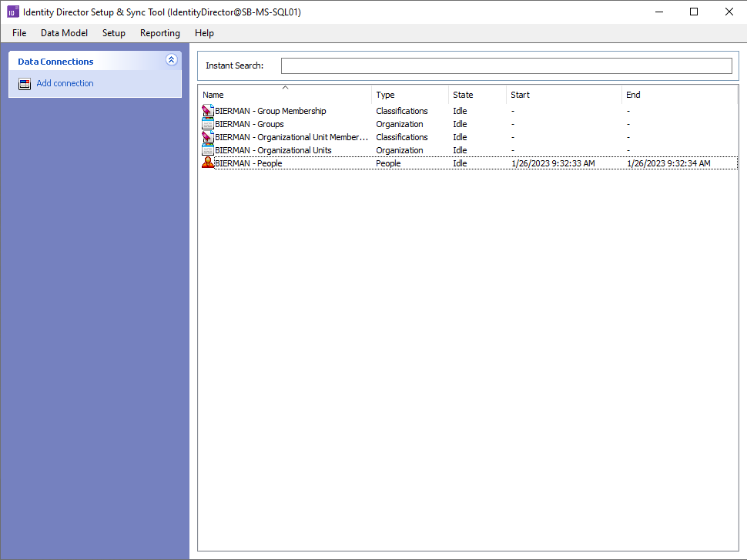
Task: Open the Setup menu
Action: [114, 33]
